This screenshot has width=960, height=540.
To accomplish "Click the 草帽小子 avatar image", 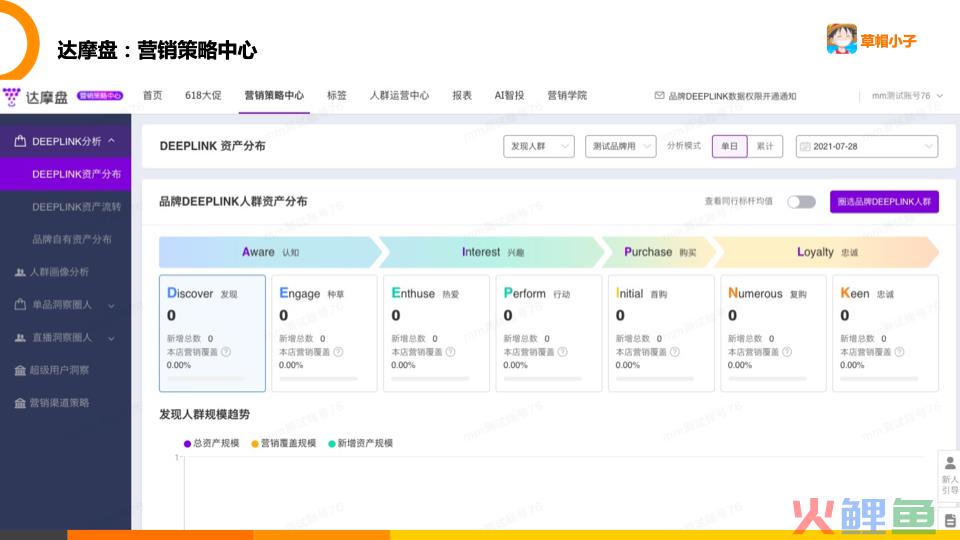I will [841, 39].
